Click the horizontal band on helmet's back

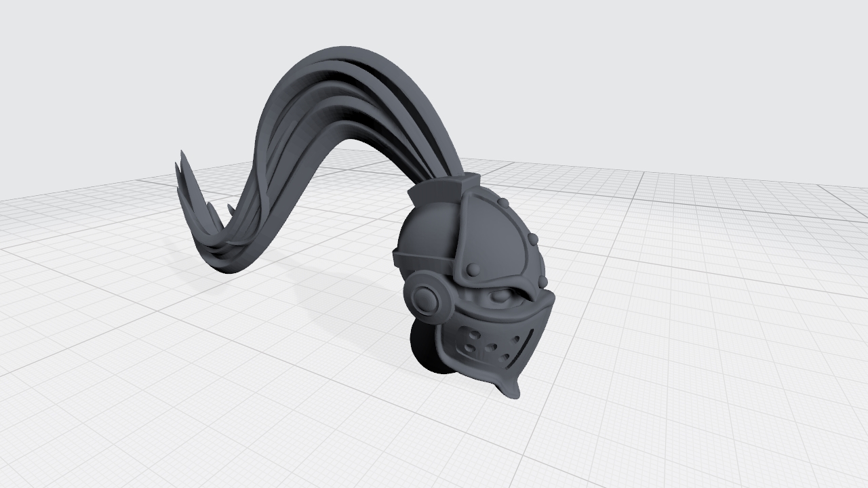click(x=422, y=258)
